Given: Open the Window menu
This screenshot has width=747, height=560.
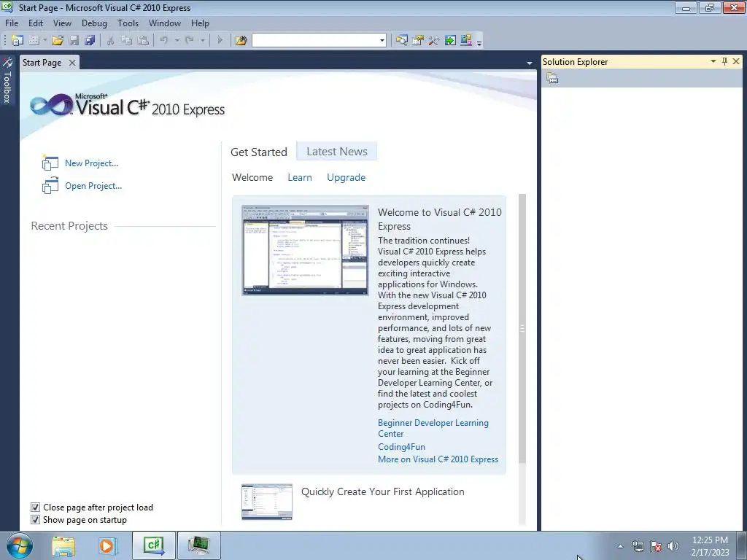Looking at the screenshot, I should (x=165, y=23).
